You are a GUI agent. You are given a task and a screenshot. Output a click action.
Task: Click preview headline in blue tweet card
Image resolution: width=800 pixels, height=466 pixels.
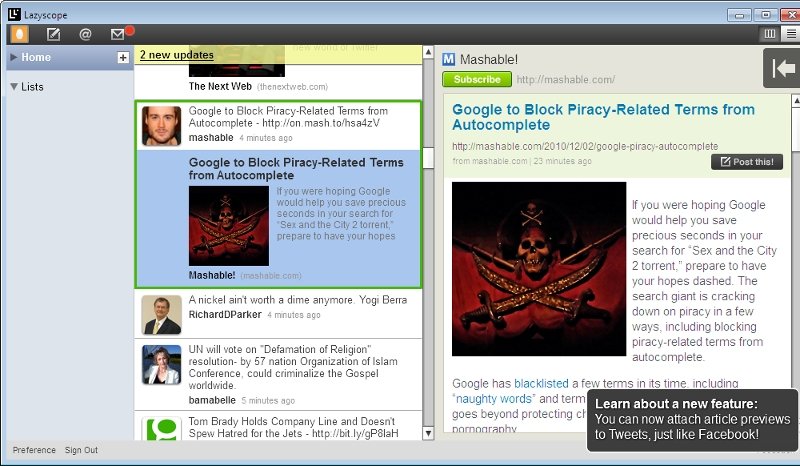pyautogui.click(x=296, y=168)
